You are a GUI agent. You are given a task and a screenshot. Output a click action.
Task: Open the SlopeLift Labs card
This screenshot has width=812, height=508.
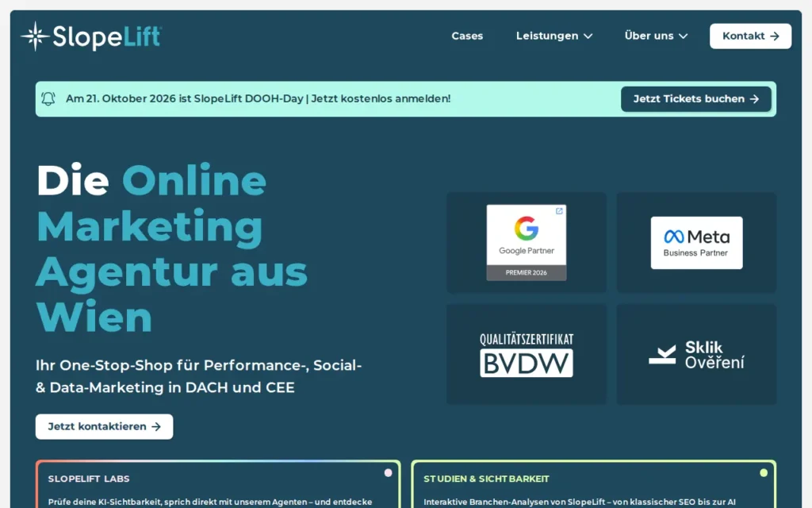pos(218,484)
